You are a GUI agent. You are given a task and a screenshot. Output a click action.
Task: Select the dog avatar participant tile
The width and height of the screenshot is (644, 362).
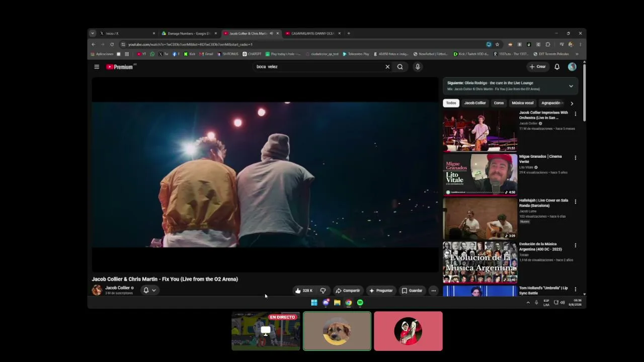point(337,331)
